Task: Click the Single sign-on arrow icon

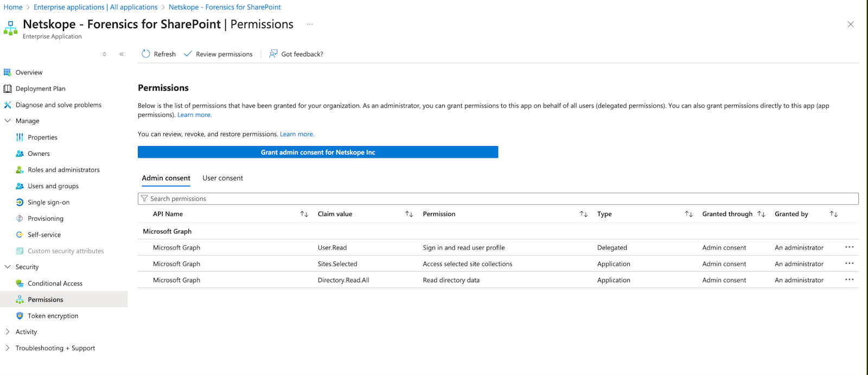Action: tap(20, 202)
